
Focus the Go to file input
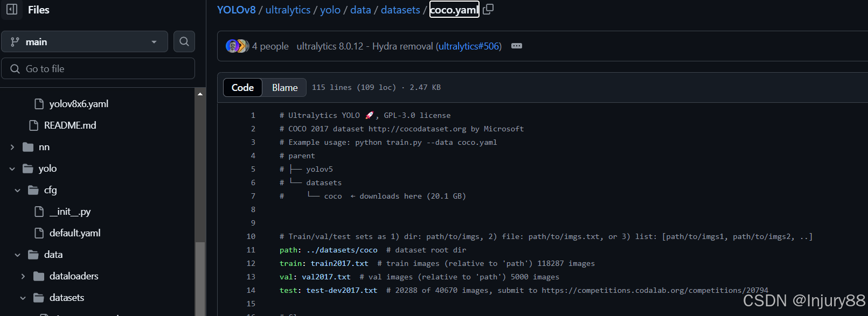(98, 68)
